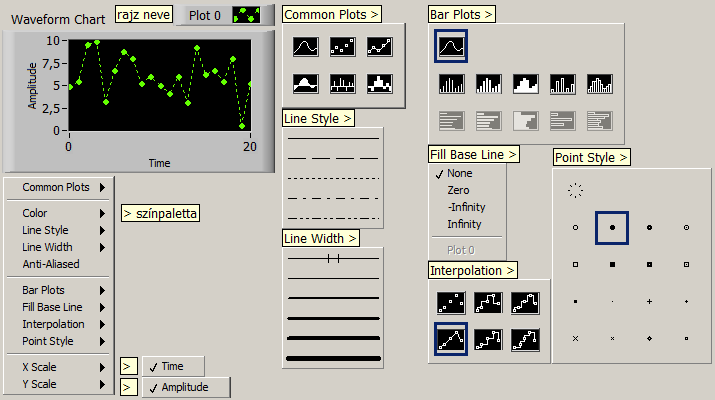Choose the second horizontal bar style in Bar Plots
Viewport: 715px width, 400px height.
(488, 121)
